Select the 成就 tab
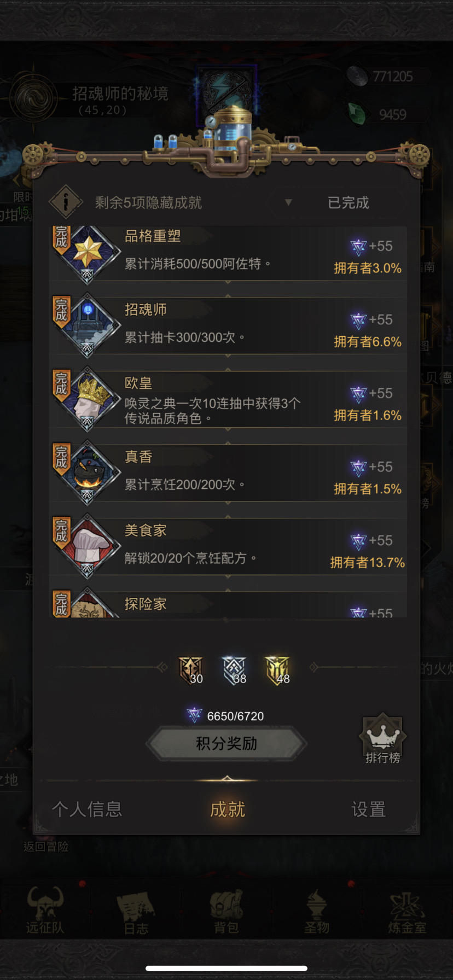 (x=227, y=809)
